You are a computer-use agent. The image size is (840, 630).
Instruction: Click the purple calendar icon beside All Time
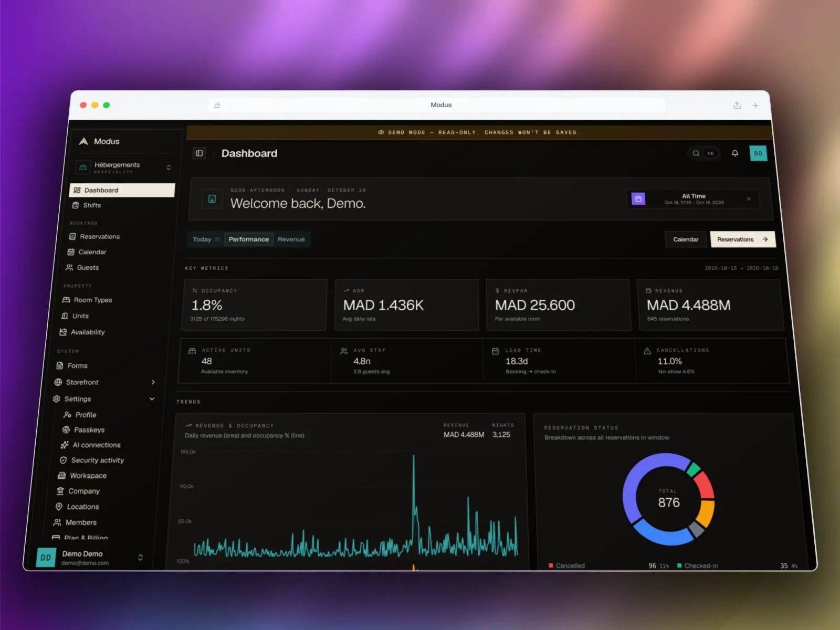[x=638, y=199]
